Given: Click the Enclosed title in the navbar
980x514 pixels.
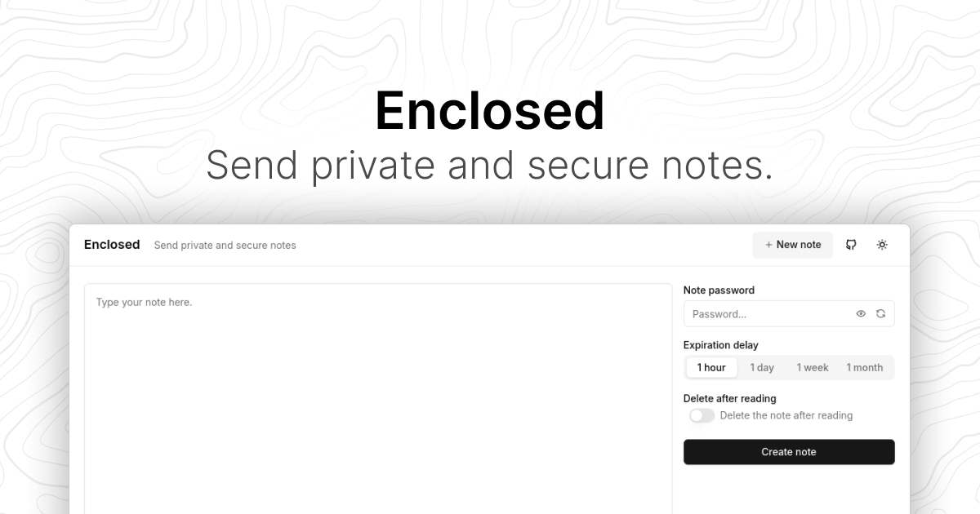Looking at the screenshot, I should tap(112, 244).
